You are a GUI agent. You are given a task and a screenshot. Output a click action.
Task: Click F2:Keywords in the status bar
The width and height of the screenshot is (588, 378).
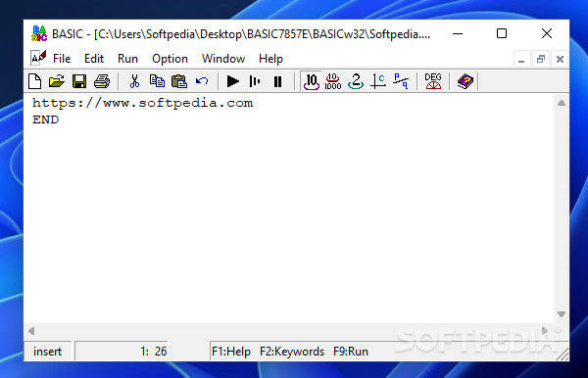[x=292, y=352]
